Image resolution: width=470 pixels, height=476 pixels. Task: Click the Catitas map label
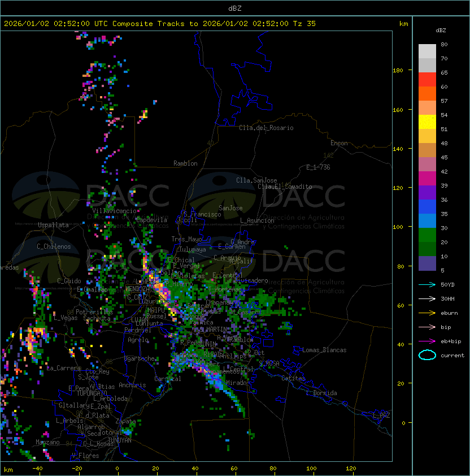pos(293,378)
